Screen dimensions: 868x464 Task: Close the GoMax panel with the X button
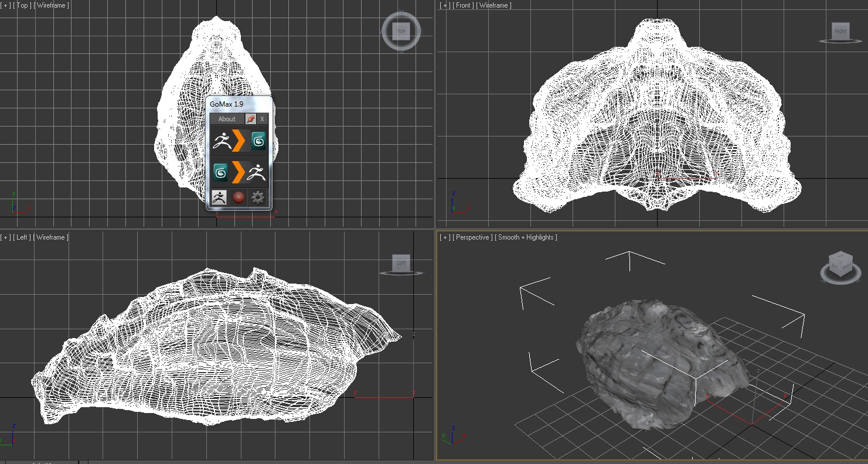click(x=262, y=119)
